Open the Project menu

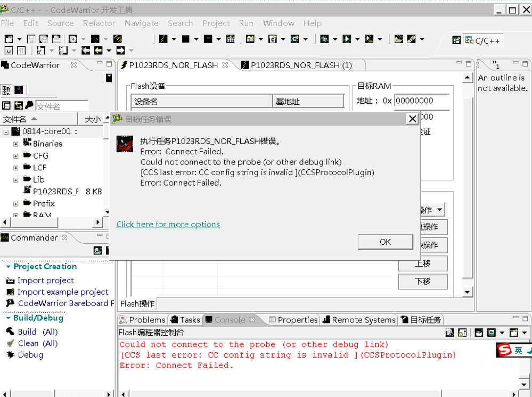[x=216, y=23]
